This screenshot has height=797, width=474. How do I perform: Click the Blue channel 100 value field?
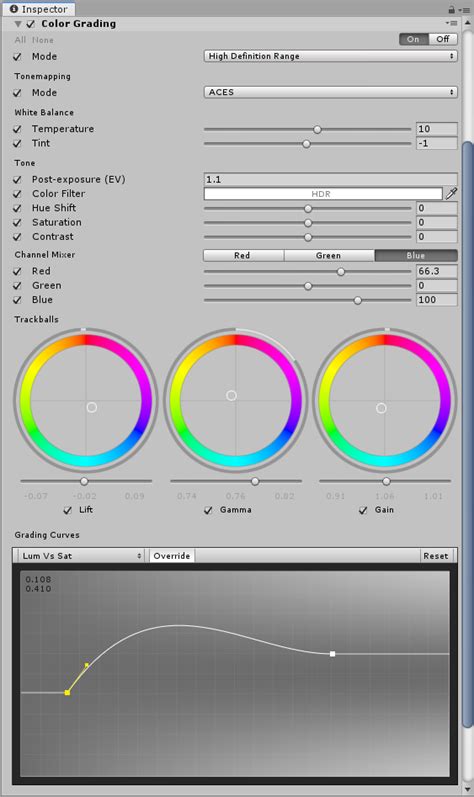click(436, 300)
